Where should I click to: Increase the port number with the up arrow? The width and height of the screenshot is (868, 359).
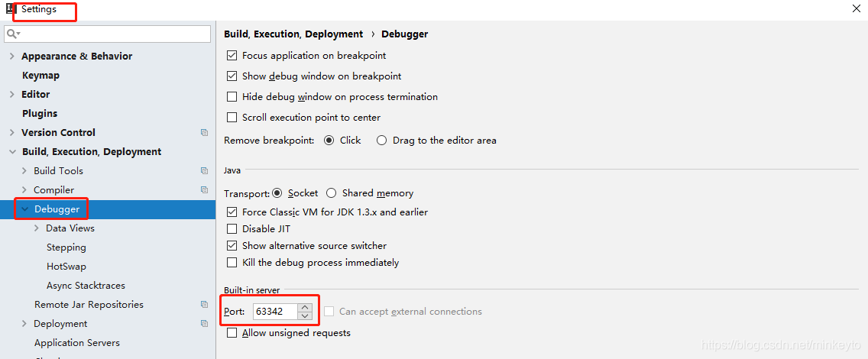[x=305, y=308]
